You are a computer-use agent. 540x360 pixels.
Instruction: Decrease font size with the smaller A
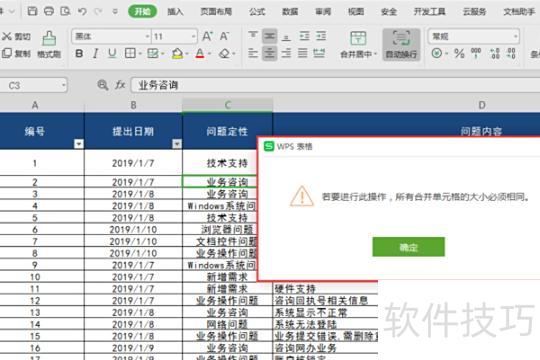(224, 36)
